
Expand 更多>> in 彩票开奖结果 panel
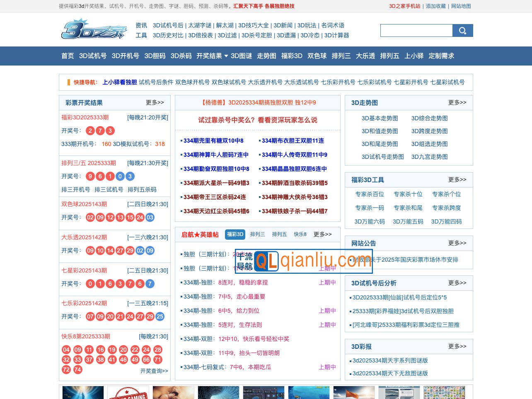[x=155, y=102]
